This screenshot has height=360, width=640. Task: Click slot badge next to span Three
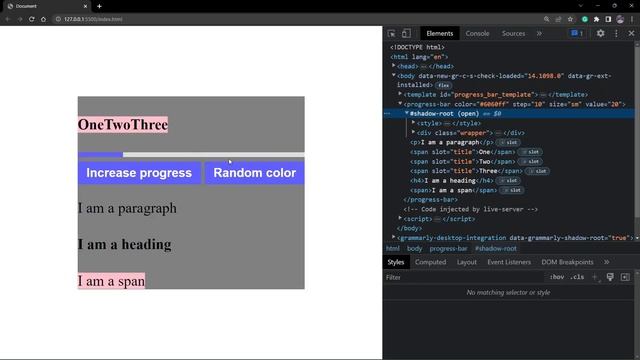tap(538, 171)
